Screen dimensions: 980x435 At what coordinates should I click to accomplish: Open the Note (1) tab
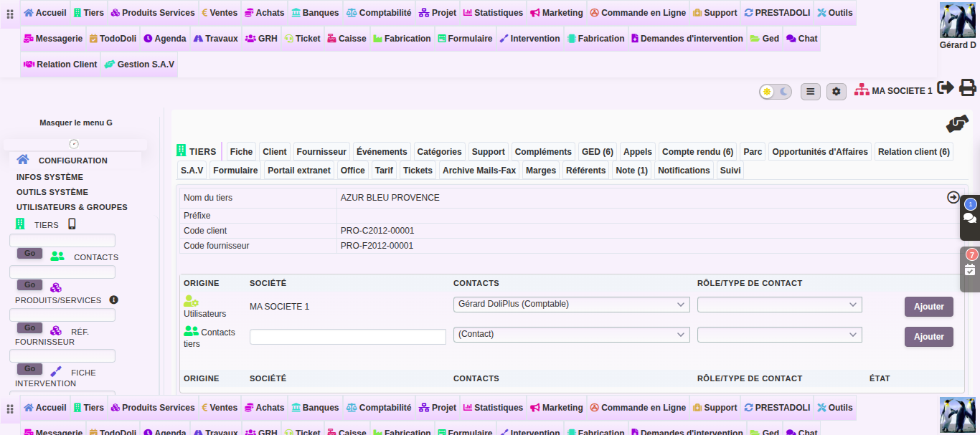[x=631, y=170]
